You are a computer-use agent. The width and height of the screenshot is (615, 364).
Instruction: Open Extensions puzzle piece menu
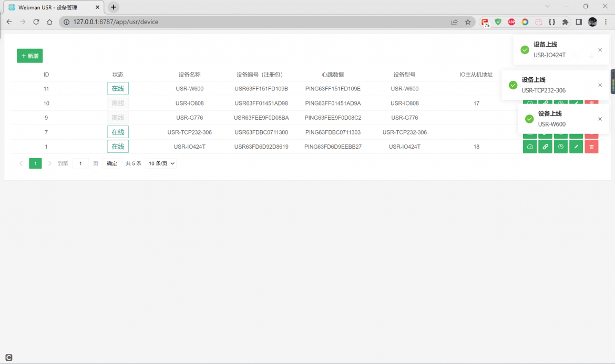[565, 22]
